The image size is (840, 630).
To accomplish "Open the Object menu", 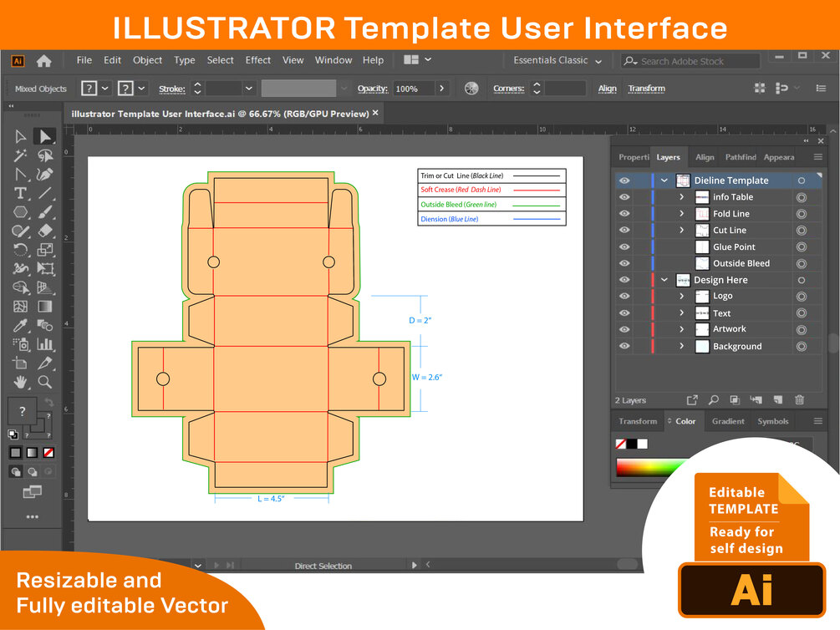I will [x=147, y=60].
